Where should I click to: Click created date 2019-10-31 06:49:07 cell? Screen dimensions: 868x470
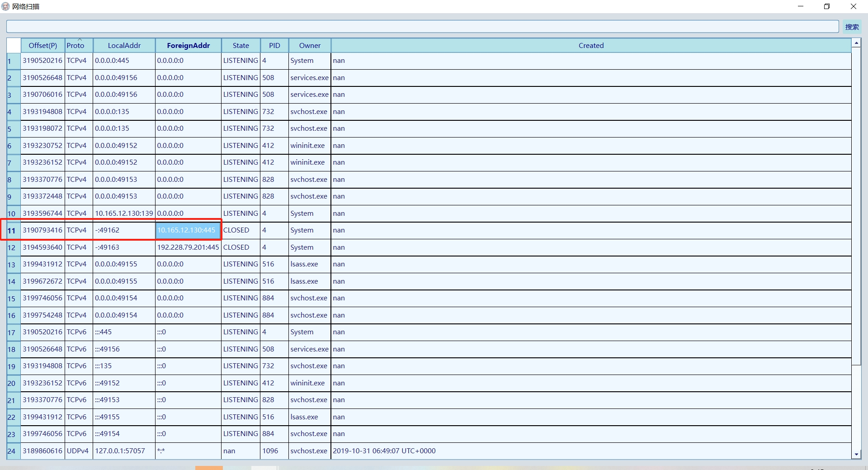591,451
